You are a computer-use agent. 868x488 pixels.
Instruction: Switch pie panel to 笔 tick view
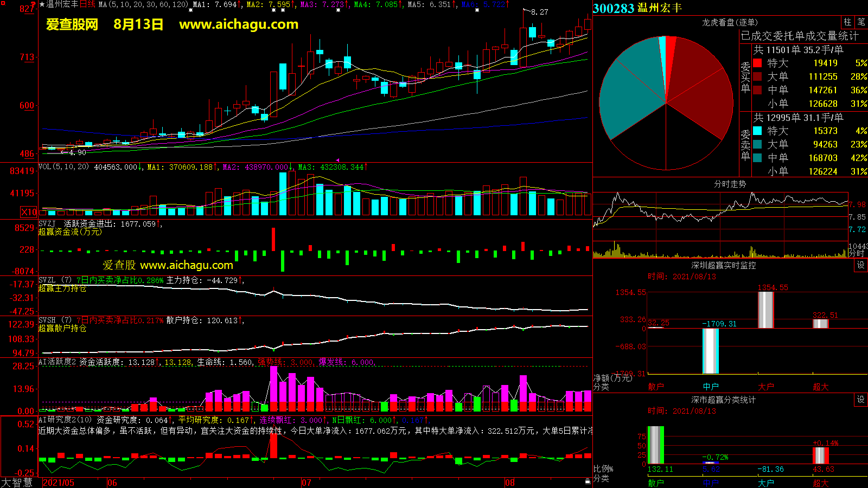[x=861, y=22]
